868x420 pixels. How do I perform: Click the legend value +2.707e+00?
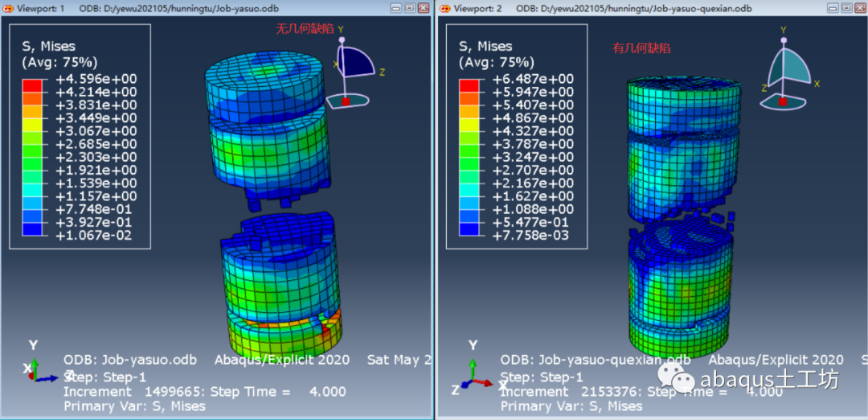tap(533, 170)
